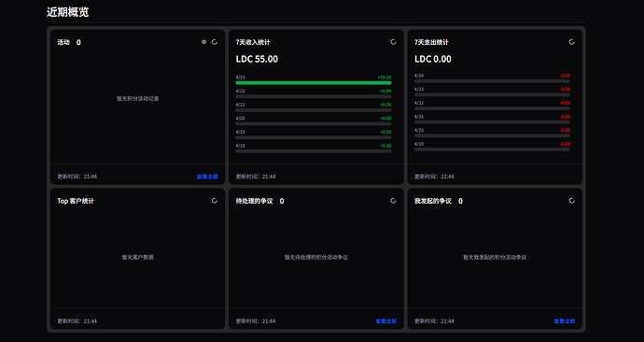Click the 暂无待处理的积分活动争议 message
The height and width of the screenshot is (342, 644).
pyautogui.click(x=316, y=257)
